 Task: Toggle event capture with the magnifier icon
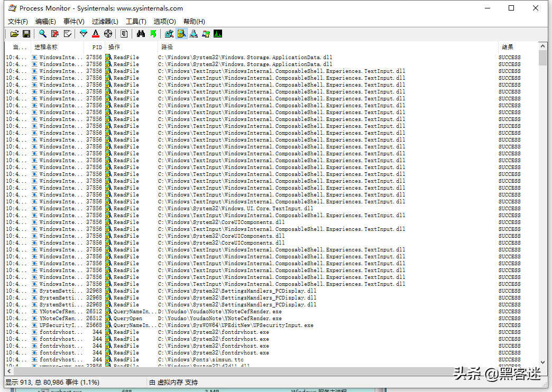(43, 34)
